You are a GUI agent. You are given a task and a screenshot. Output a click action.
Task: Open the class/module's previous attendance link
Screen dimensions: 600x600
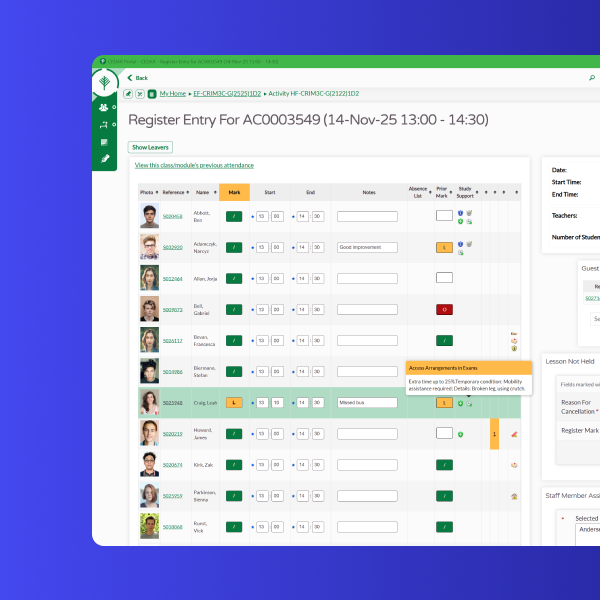[x=194, y=165]
